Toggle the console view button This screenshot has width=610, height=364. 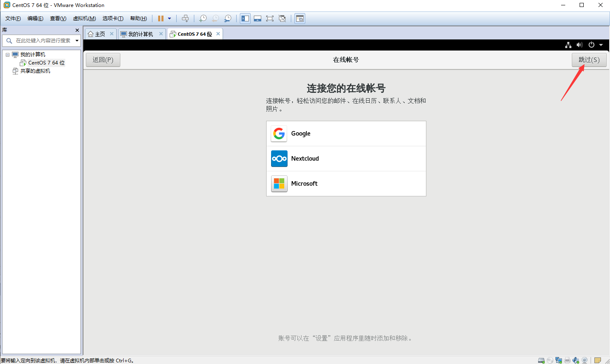[300, 18]
